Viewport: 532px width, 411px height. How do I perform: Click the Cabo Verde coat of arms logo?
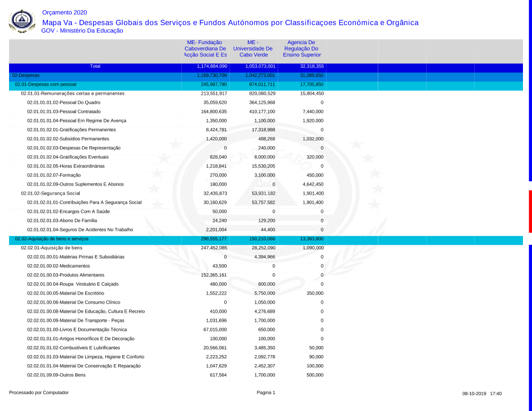tap(22, 21)
